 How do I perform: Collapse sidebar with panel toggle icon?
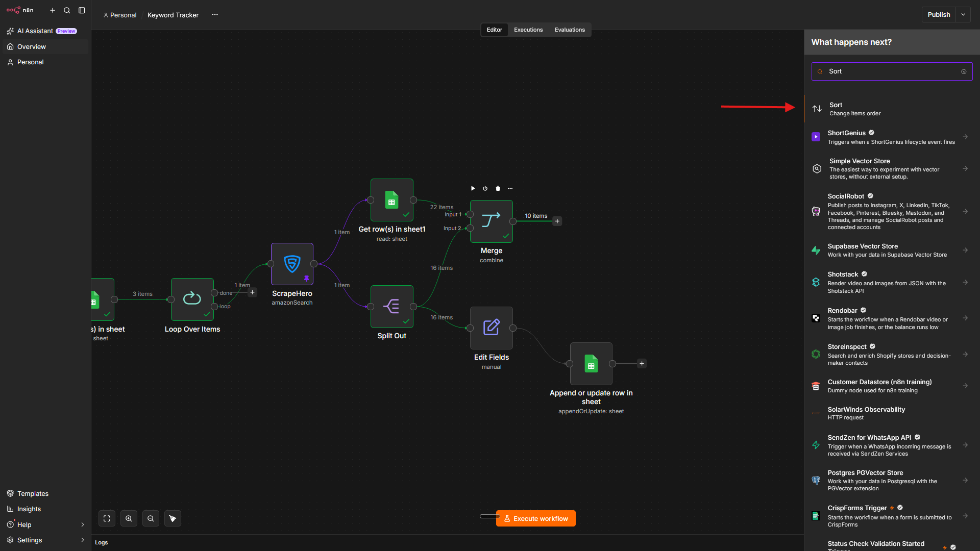coord(82,10)
